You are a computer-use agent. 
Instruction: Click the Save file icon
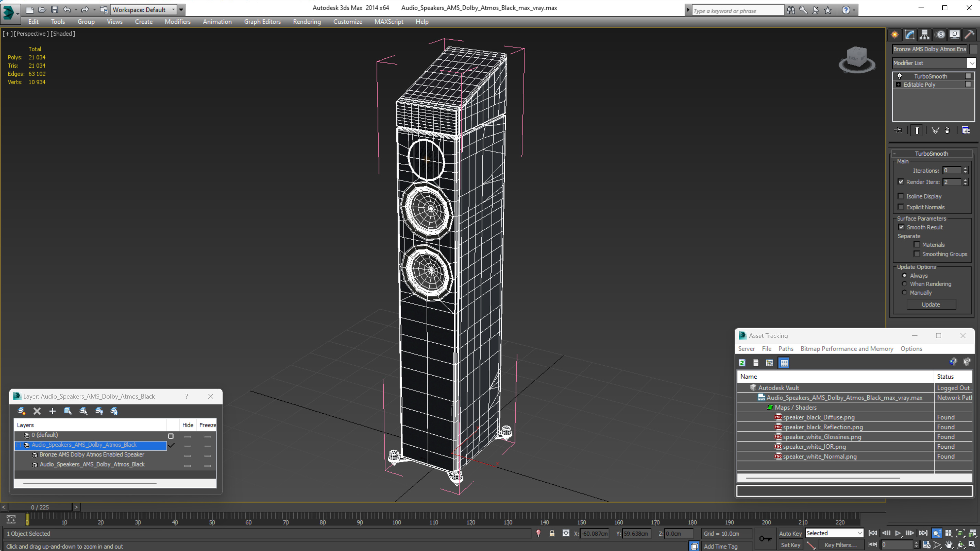coord(54,10)
